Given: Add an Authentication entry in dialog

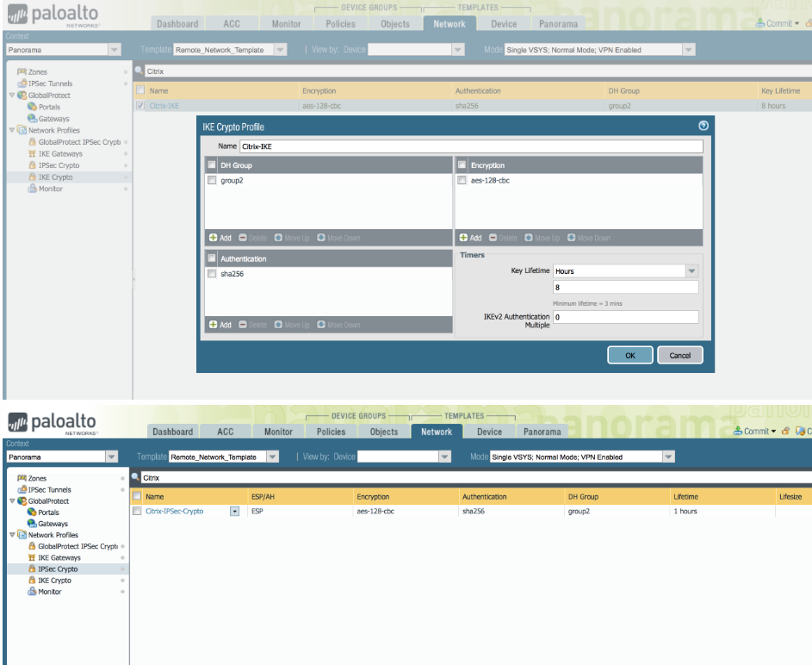Looking at the screenshot, I should pyautogui.click(x=220, y=325).
